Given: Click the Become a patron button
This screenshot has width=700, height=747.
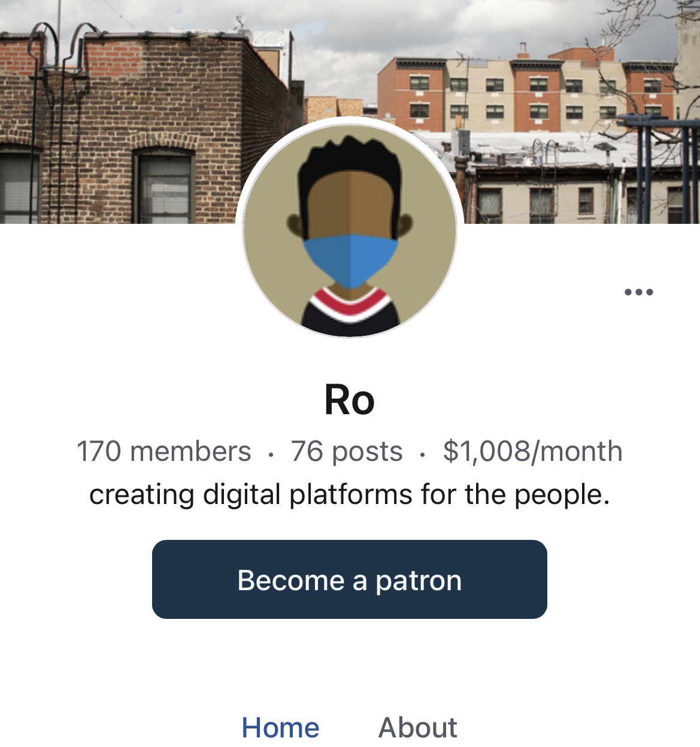Looking at the screenshot, I should click(350, 579).
